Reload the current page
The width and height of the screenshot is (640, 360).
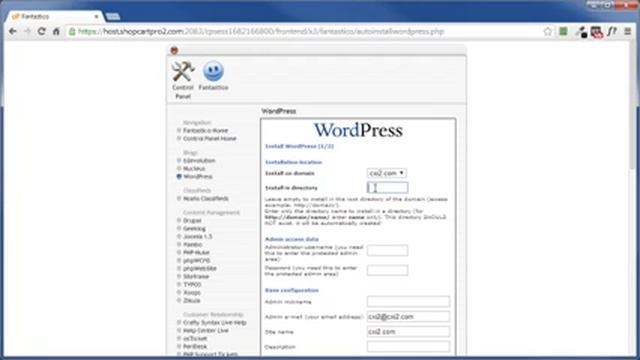41,31
